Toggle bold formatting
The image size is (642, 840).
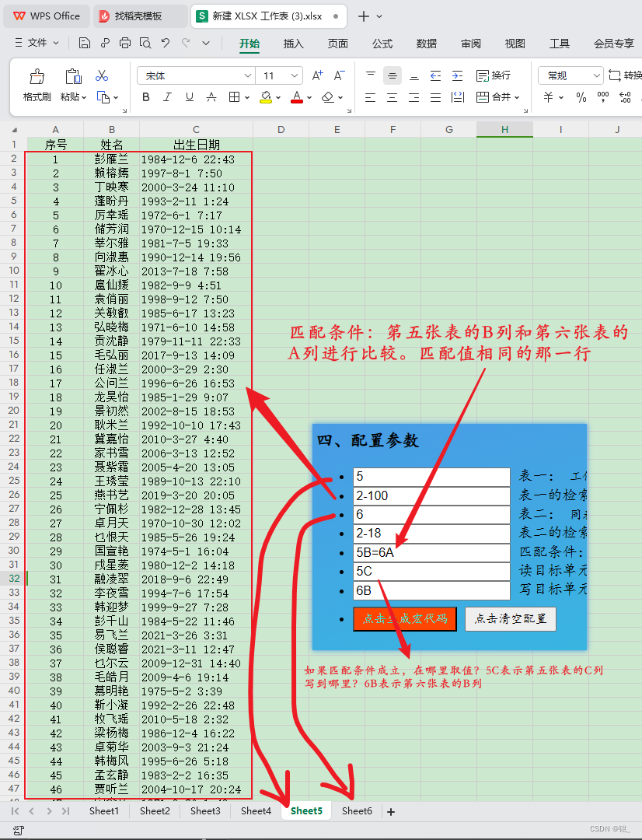(x=145, y=97)
